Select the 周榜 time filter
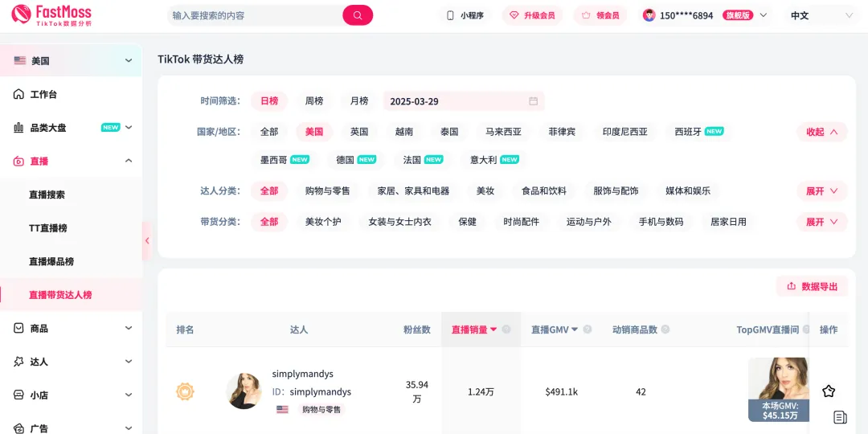 (x=314, y=100)
